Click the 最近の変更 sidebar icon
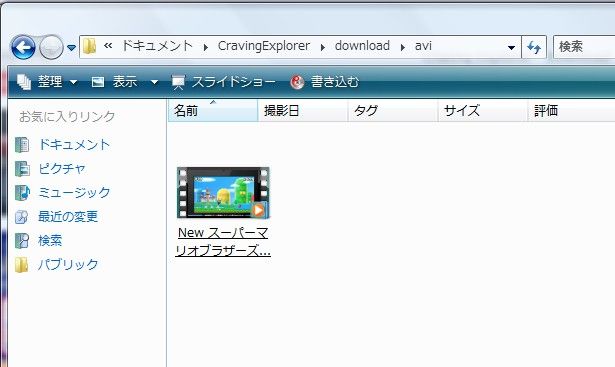 (x=22, y=217)
